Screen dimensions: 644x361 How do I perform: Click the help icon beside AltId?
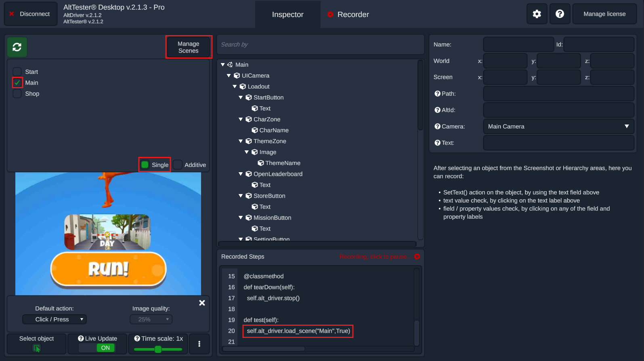(x=437, y=110)
